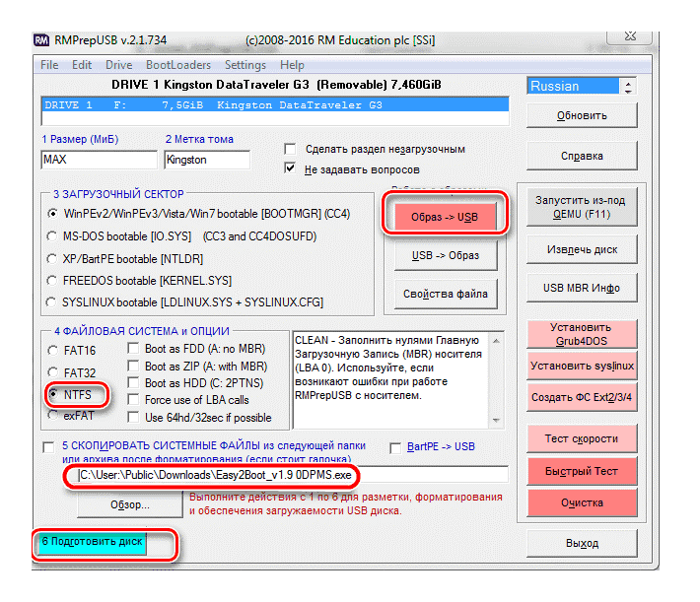Select exFAT file system
Viewport: 700px width, 602px height.
[x=52, y=416]
